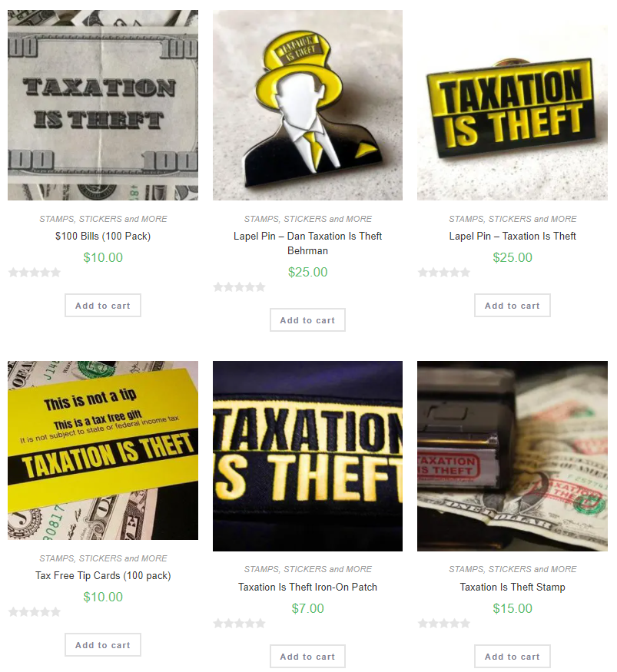View the rectangular yellow lapel pin image
Screen dimensions: 617x672
(x=513, y=105)
